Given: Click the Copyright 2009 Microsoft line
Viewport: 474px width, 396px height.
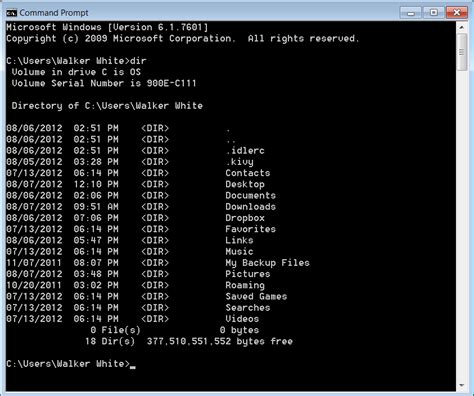Looking at the screenshot, I should click(183, 39).
